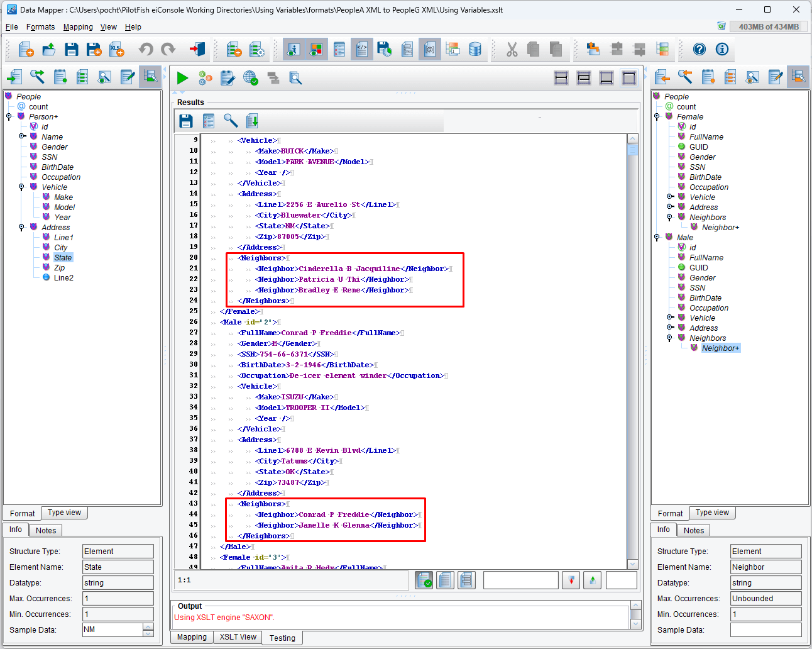The height and width of the screenshot is (649, 812).
Task: Open the View menu
Action: tap(109, 27)
